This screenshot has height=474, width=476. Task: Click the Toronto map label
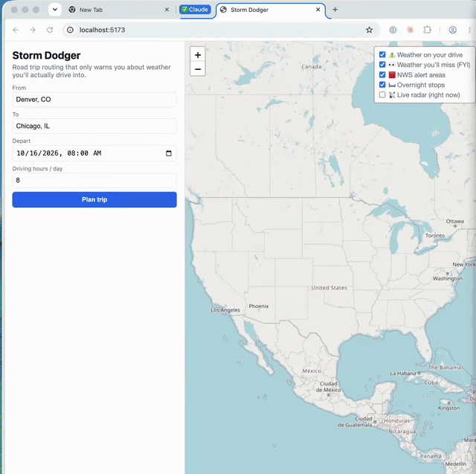coord(434,236)
